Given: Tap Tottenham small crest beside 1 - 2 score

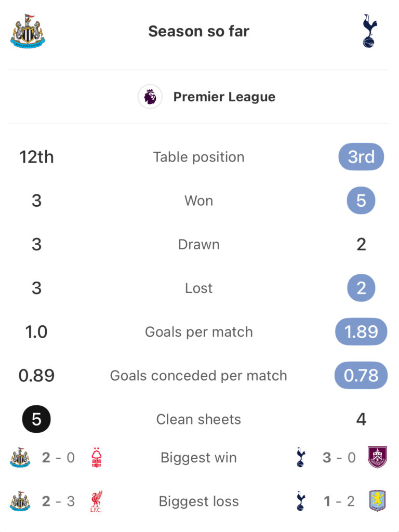Looking at the screenshot, I should pyautogui.click(x=300, y=501).
